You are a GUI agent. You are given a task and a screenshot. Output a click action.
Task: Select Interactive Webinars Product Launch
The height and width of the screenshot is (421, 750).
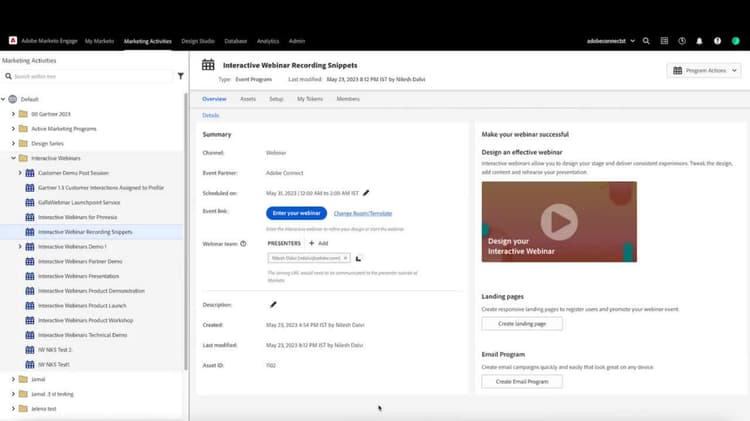coord(82,305)
